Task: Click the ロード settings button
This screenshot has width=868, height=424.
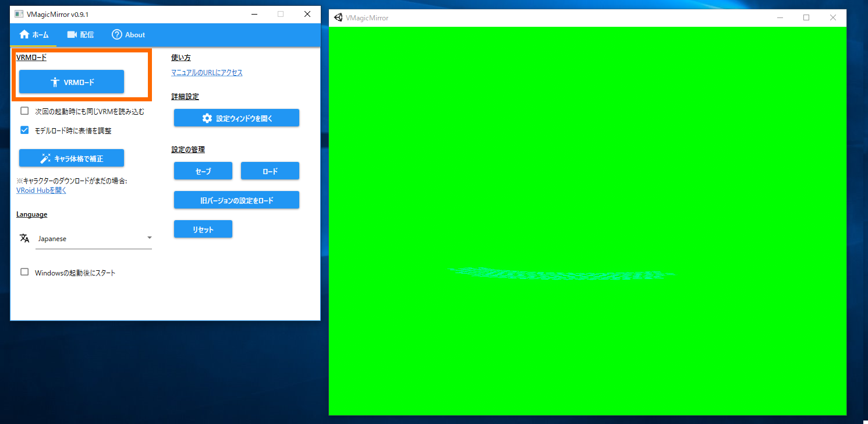Action: [270, 171]
